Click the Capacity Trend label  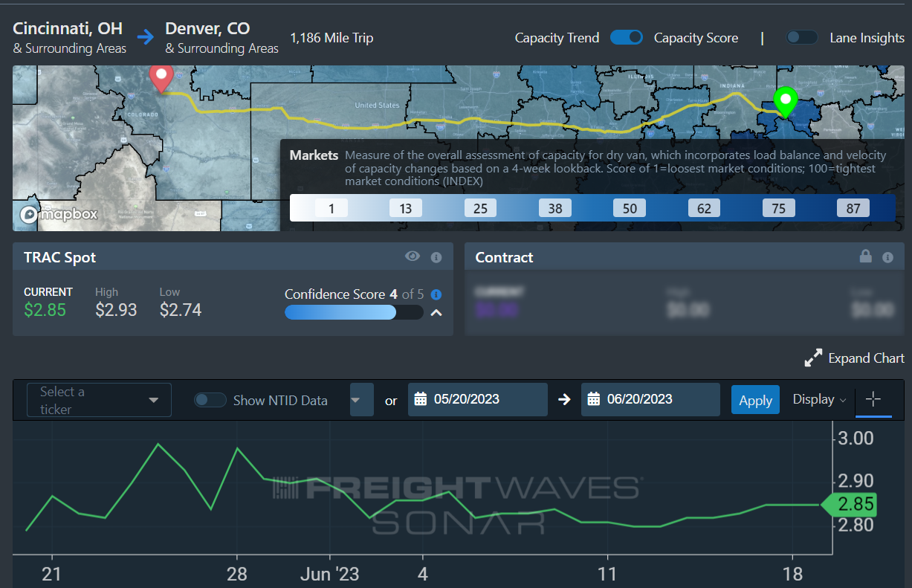coord(557,38)
